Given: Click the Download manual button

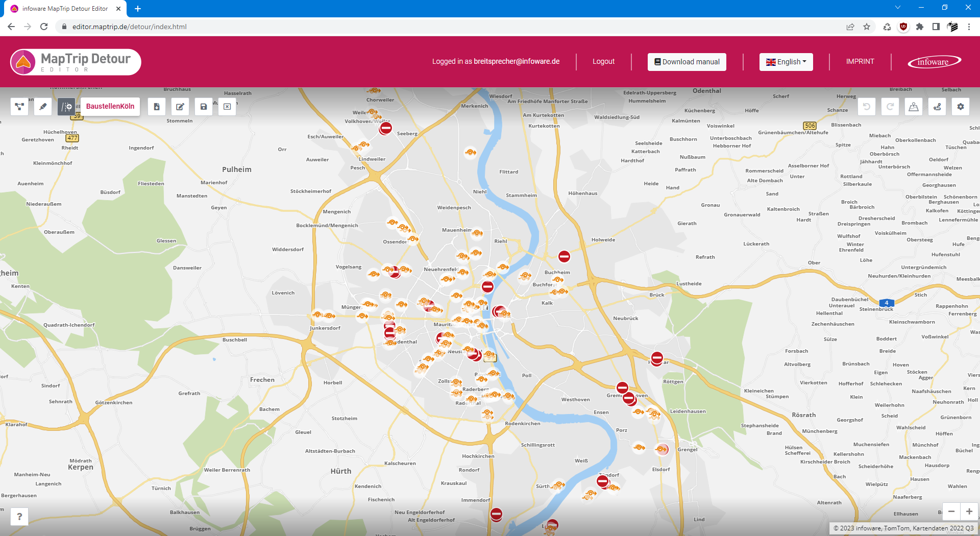Looking at the screenshot, I should 687,62.
